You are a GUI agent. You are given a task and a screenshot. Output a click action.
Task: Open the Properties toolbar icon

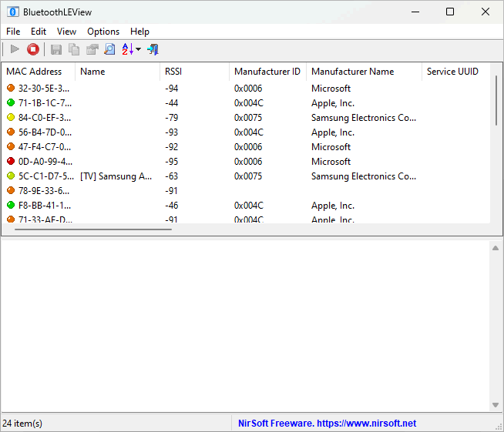92,49
